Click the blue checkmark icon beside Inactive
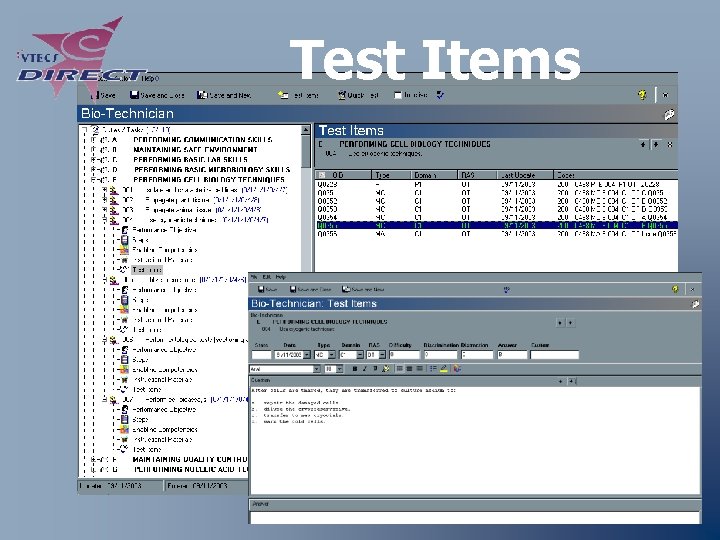720x540 pixels. (440, 95)
